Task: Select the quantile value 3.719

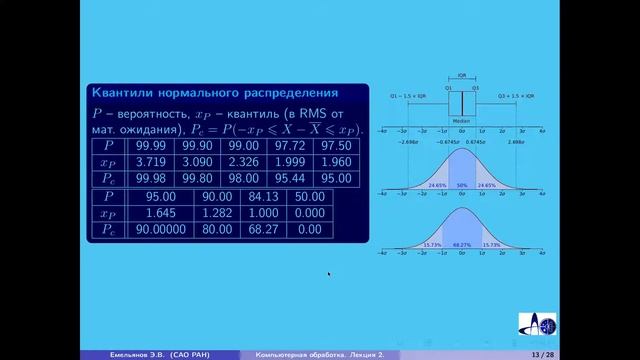Action: pos(151,162)
